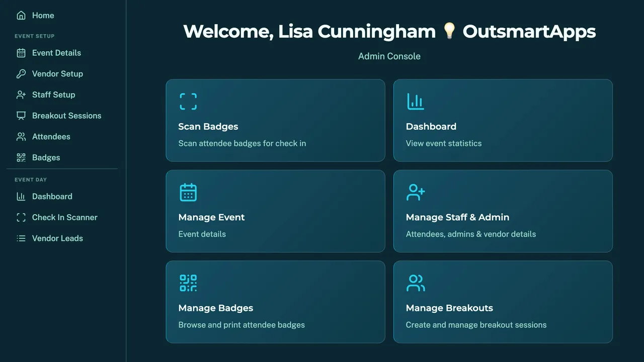Image resolution: width=644 pixels, height=362 pixels.
Task: Click the "View event statistics" description
Action: click(444, 143)
